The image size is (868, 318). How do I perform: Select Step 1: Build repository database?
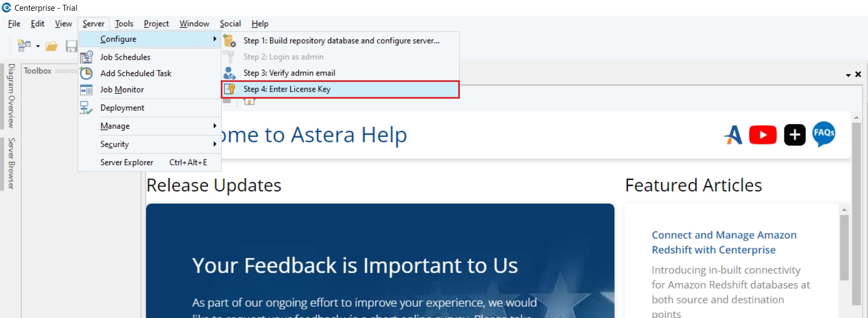[x=340, y=40]
